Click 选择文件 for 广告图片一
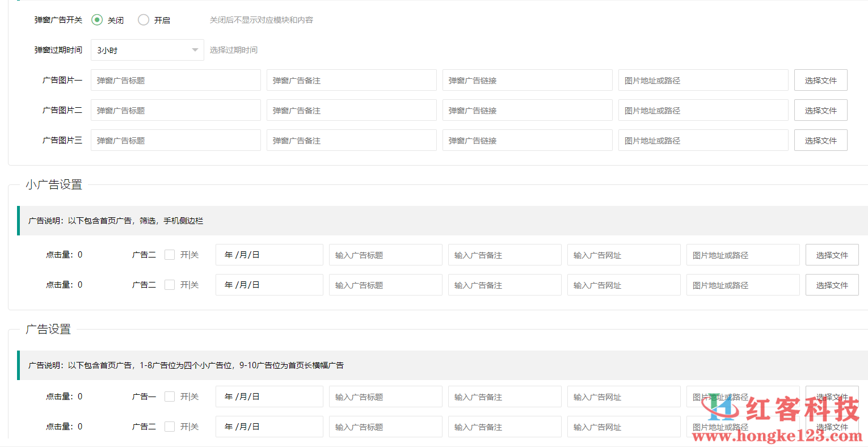Viewport: 868px width, 447px height. 821,79
